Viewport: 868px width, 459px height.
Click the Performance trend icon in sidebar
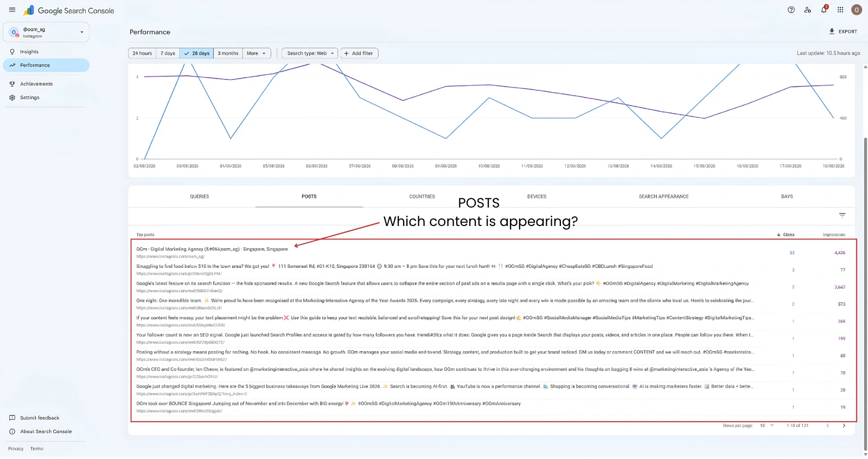pyautogui.click(x=12, y=65)
